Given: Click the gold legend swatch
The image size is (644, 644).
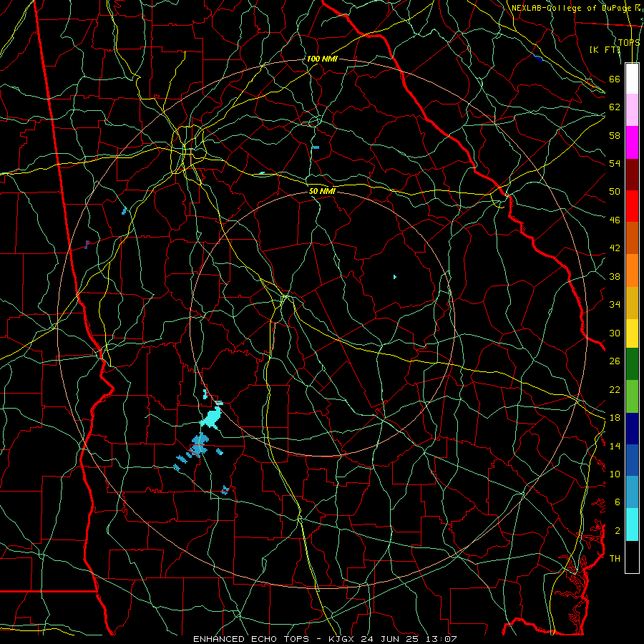Looking at the screenshot, I should (632, 303).
